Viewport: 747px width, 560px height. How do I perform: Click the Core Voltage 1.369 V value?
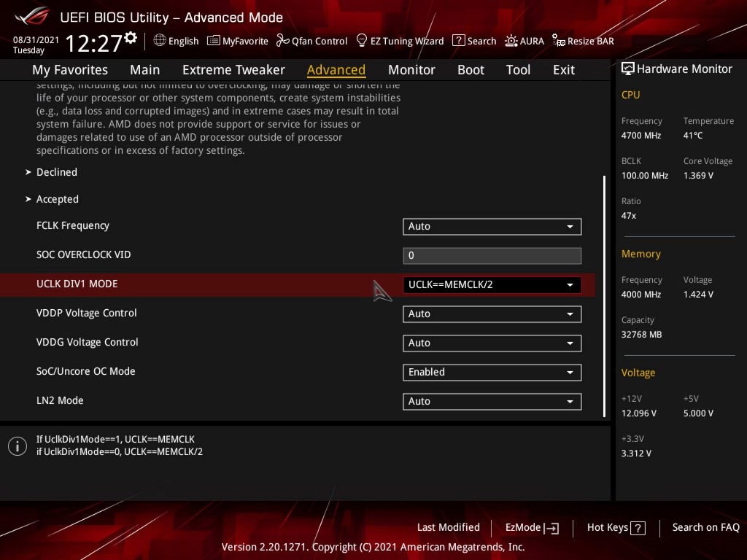[x=698, y=176]
